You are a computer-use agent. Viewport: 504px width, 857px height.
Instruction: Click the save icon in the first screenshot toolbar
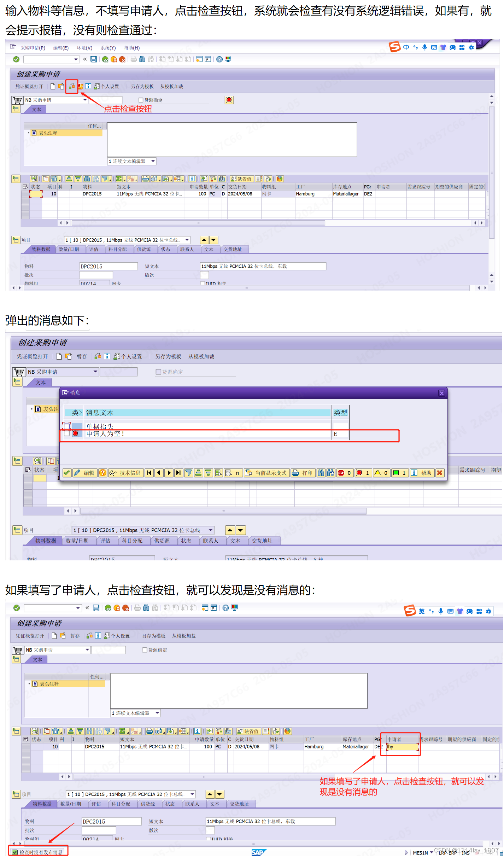click(x=94, y=59)
